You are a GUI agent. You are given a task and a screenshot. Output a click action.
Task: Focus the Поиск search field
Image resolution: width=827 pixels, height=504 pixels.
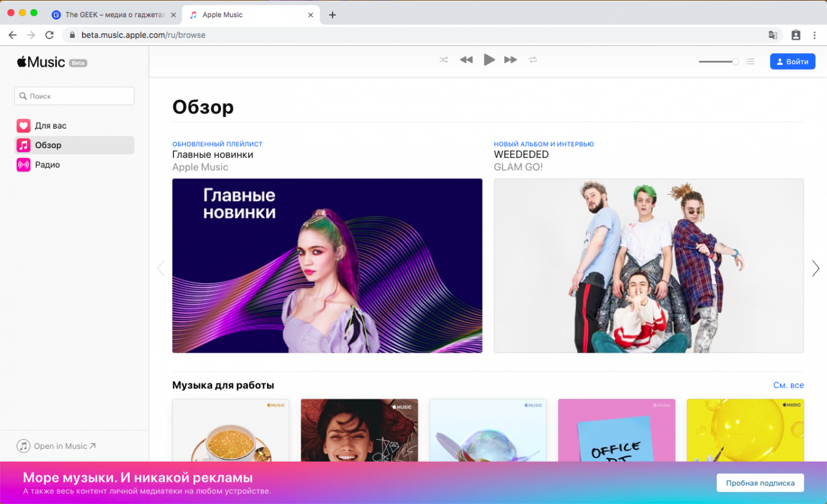pos(74,96)
